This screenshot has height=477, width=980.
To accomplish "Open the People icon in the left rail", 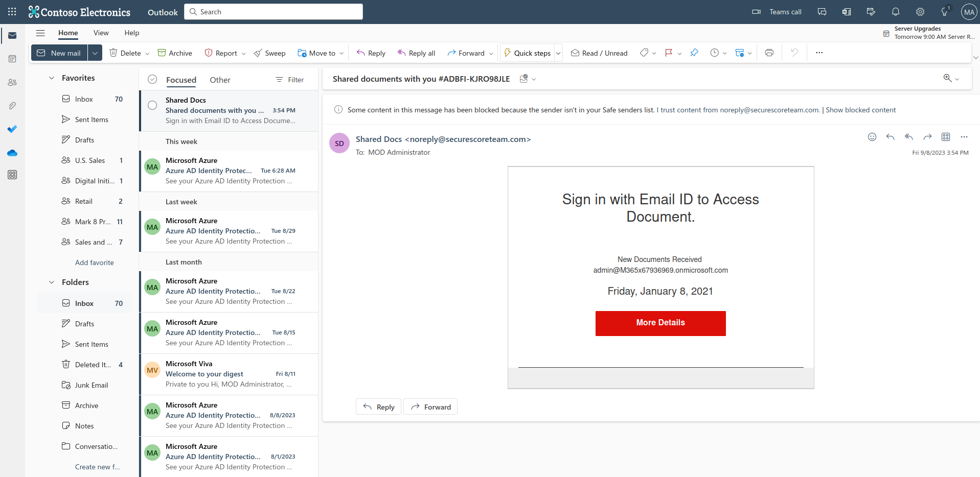I will pyautogui.click(x=12, y=82).
